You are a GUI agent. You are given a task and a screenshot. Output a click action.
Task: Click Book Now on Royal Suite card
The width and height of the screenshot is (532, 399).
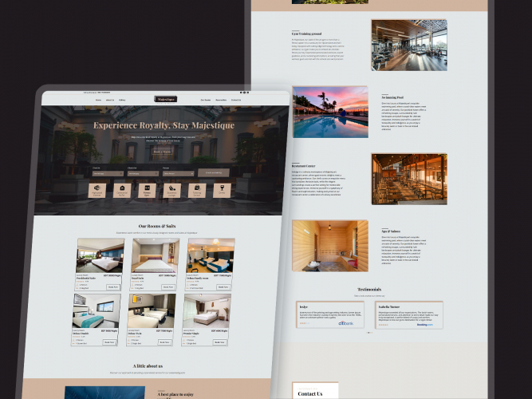click(x=168, y=287)
